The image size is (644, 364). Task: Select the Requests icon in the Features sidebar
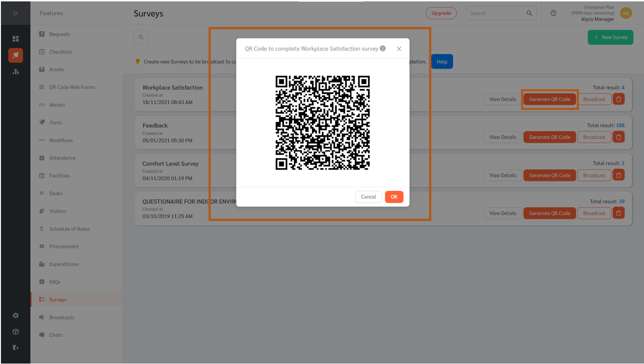click(x=41, y=34)
